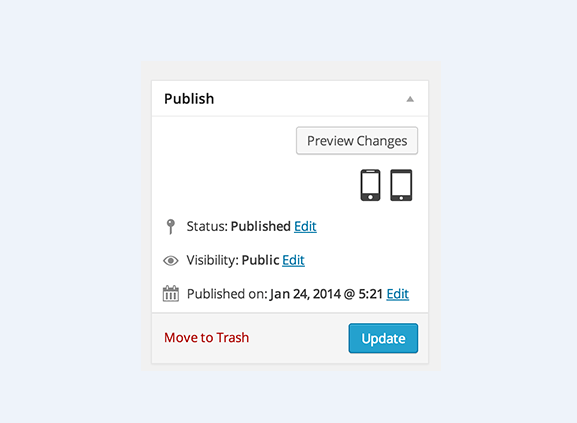Image resolution: width=577 pixels, height=423 pixels.
Task: Select the smartphone preview icon
Action: coord(370,185)
